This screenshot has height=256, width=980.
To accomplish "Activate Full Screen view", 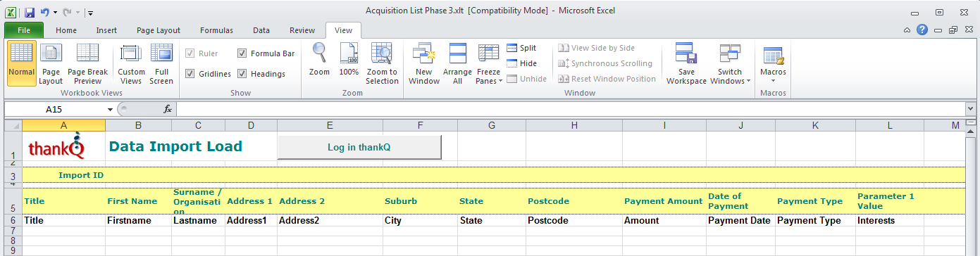I will coord(161,64).
